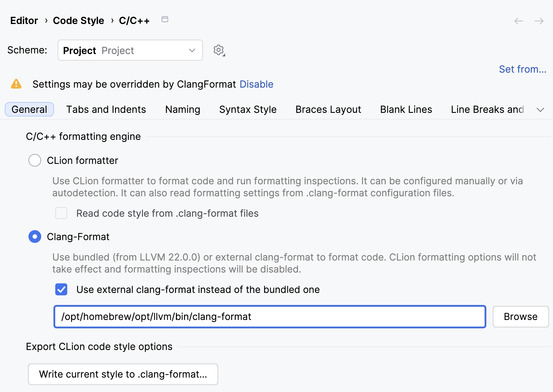Switch to the General tab
Screen dimensions: 553x392
click(x=29, y=109)
